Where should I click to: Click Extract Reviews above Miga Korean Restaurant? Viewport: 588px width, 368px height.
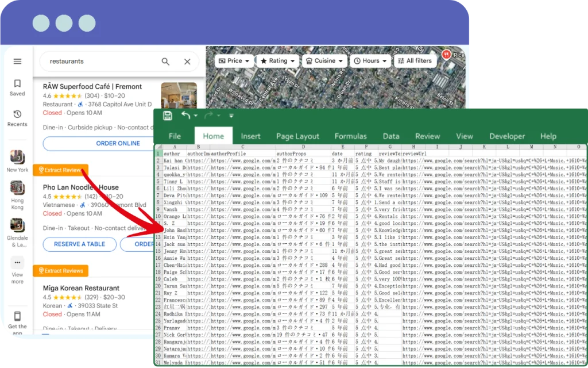point(60,271)
